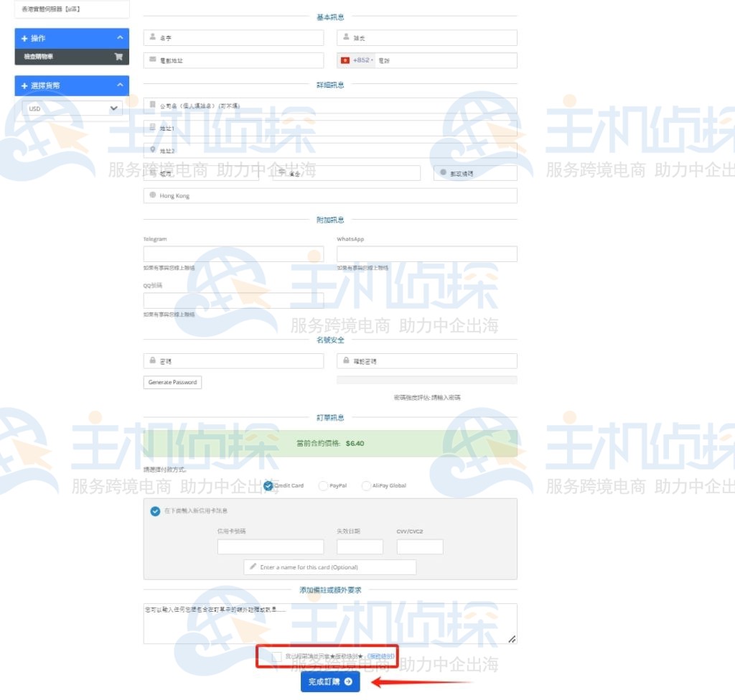Click the arrow icon on the 完成訂購 button
The height and width of the screenshot is (700, 735).
coord(348,681)
